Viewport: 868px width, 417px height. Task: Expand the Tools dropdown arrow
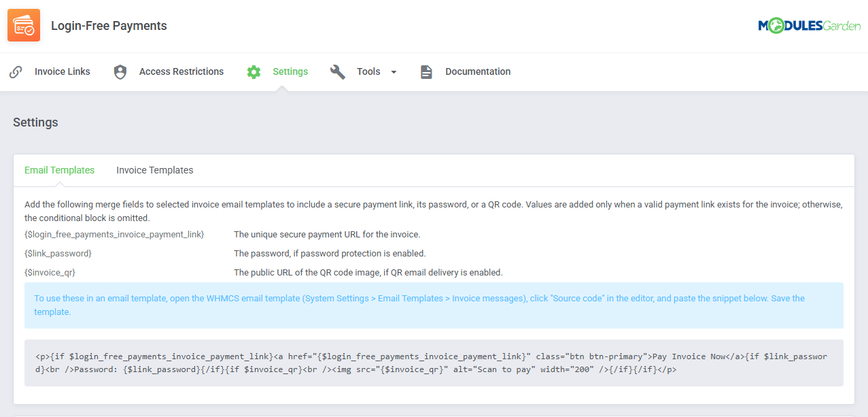(x=394, y=72)
